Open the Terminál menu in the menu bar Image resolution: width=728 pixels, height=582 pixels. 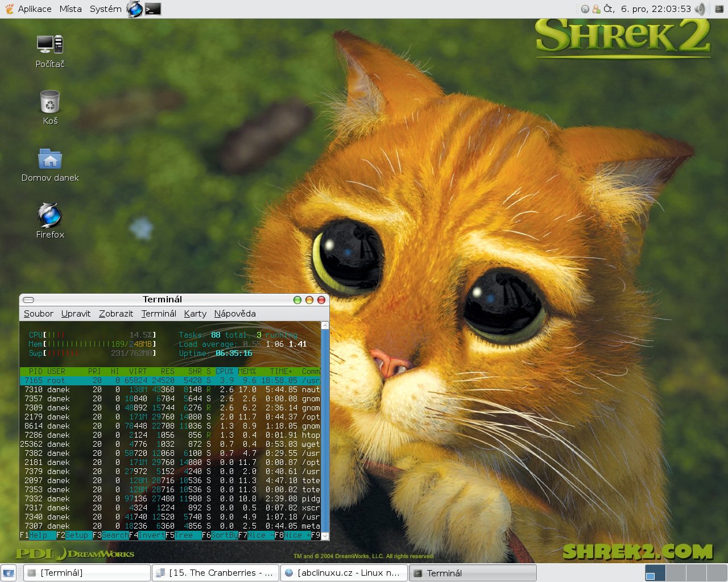[159, 314]
